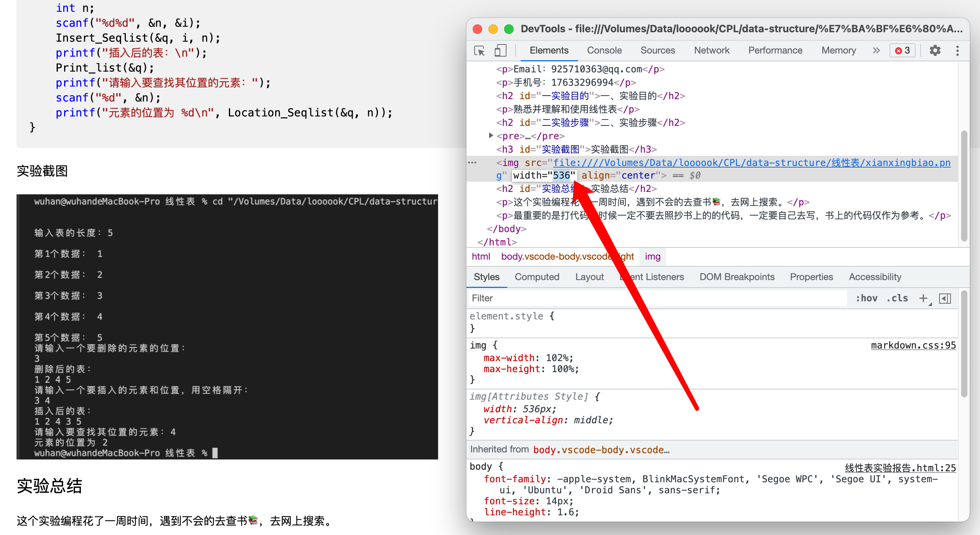Toggle the computed styles sidebar icon

coord(945,299)
